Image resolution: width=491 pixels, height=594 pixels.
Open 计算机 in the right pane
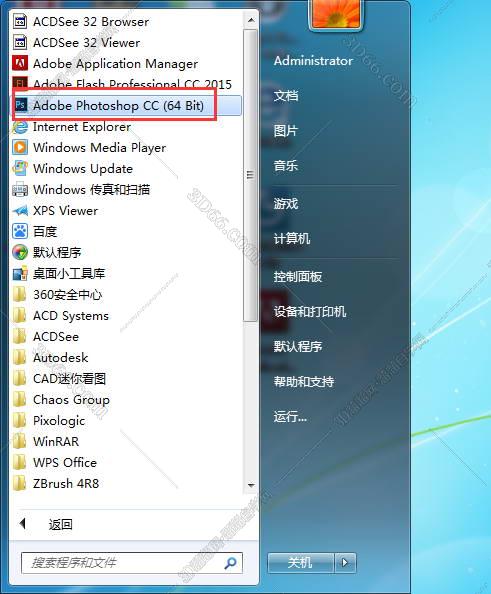coord(292,238)
